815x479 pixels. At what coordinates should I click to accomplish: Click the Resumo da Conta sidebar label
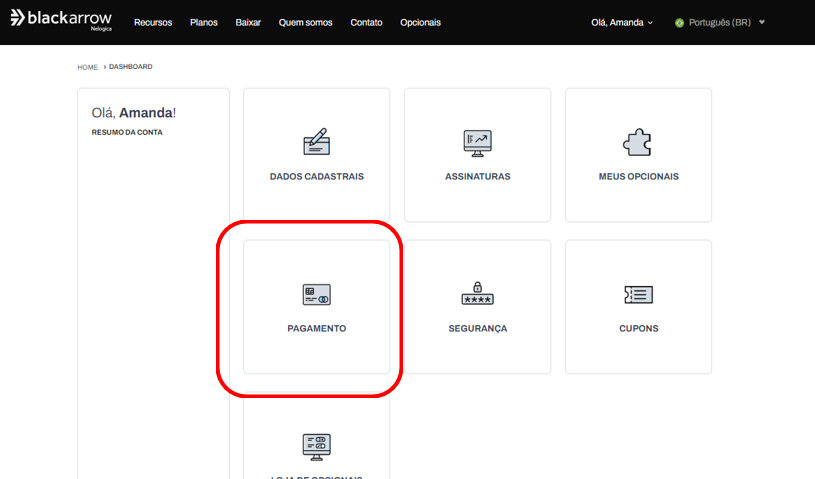tap(127, 132)
